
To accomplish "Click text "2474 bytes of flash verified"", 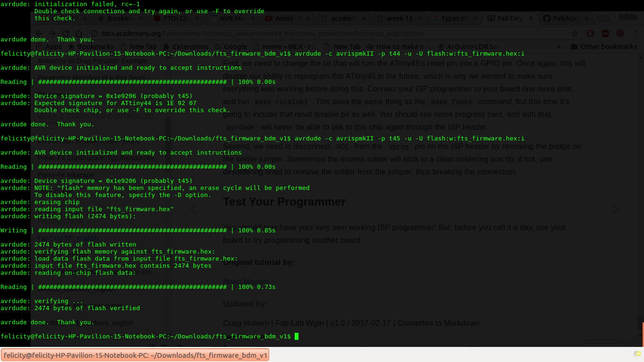I will coord(87,308).
